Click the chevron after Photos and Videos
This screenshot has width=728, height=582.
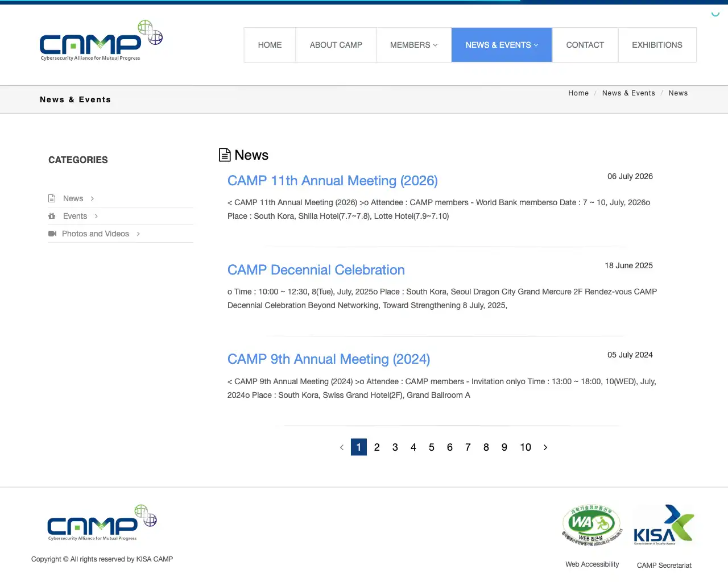coord(138,234)
